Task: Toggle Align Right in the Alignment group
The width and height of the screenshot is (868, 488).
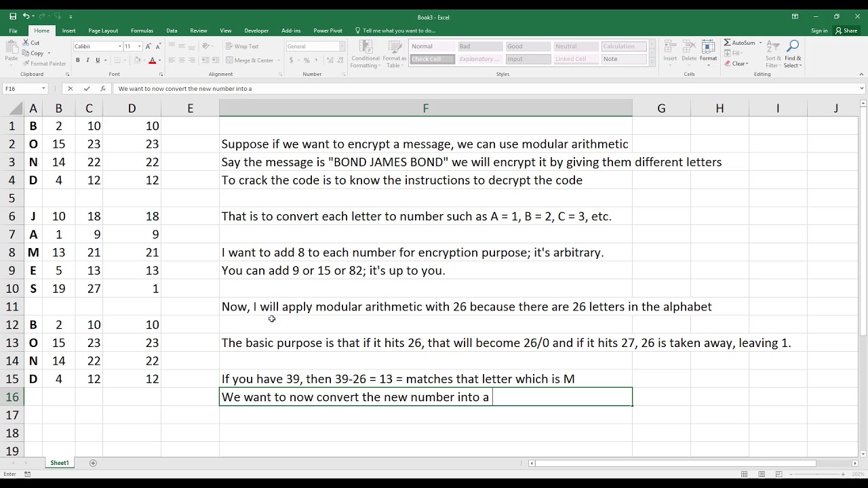Action: 192,60
